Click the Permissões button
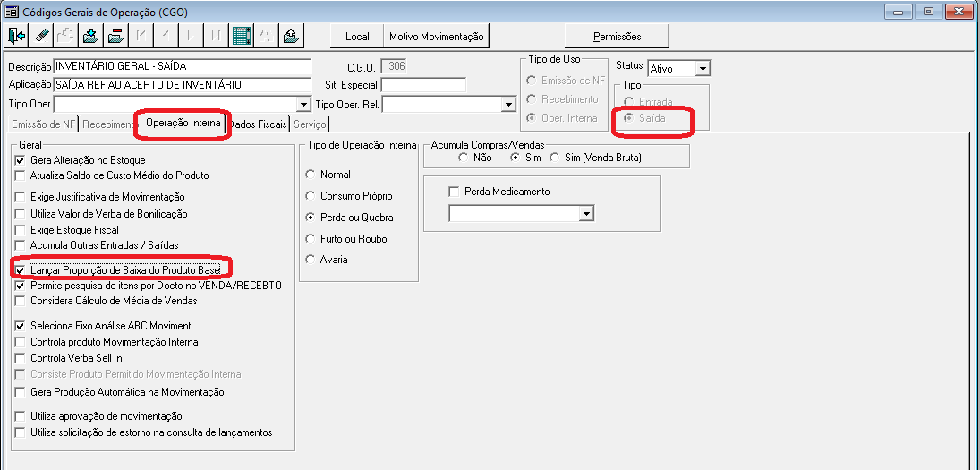 618,36
